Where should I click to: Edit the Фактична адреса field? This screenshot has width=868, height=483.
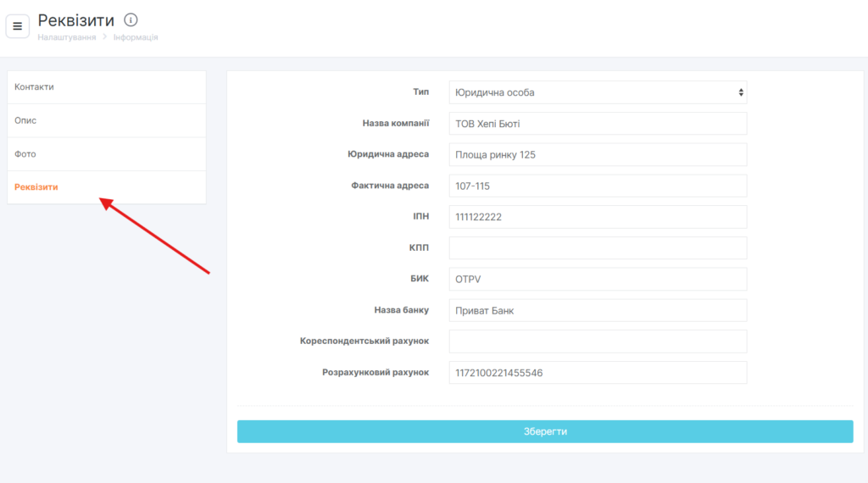click(x=598, y=186)
